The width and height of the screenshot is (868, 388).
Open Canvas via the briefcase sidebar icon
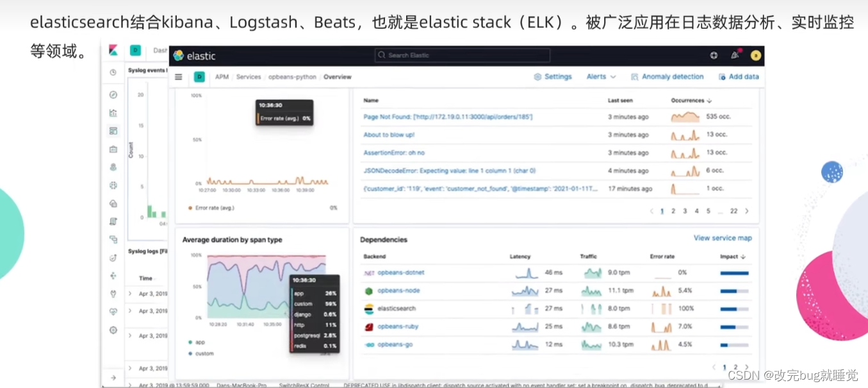(113, 149)
